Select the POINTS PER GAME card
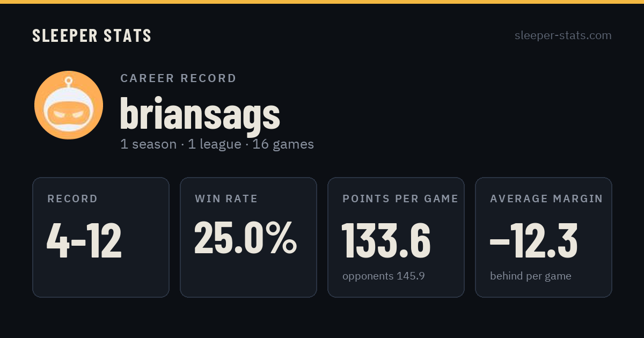 pos(396,237)
